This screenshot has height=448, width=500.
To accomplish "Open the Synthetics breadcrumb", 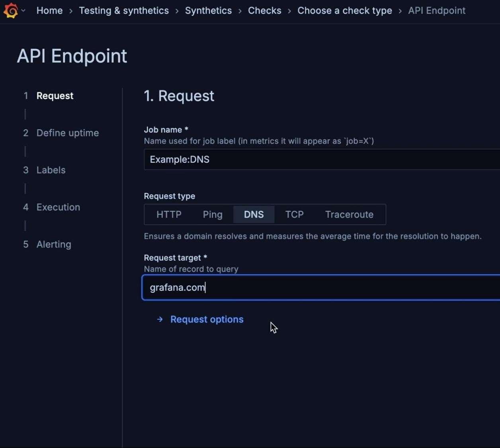I will pos(208,11).
